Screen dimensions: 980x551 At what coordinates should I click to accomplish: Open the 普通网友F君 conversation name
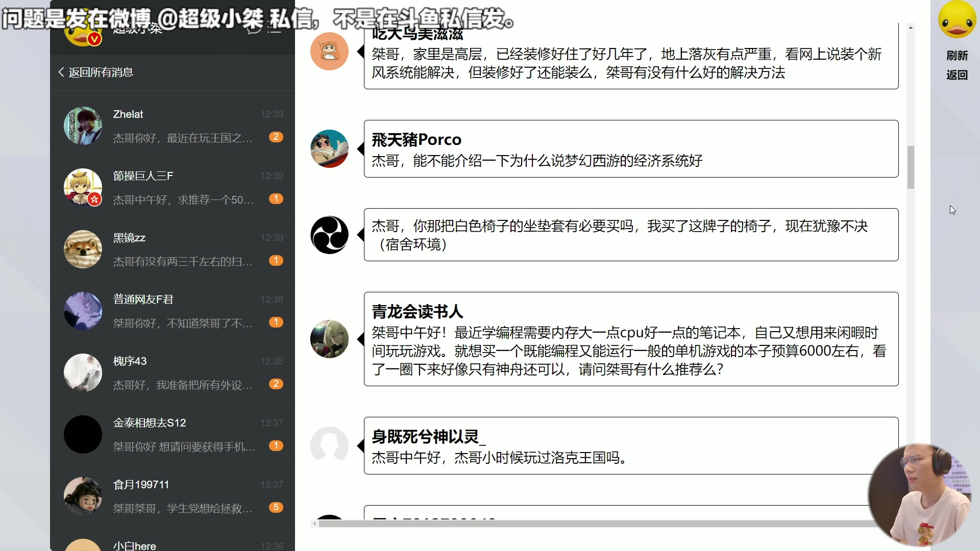pos(143,299)
